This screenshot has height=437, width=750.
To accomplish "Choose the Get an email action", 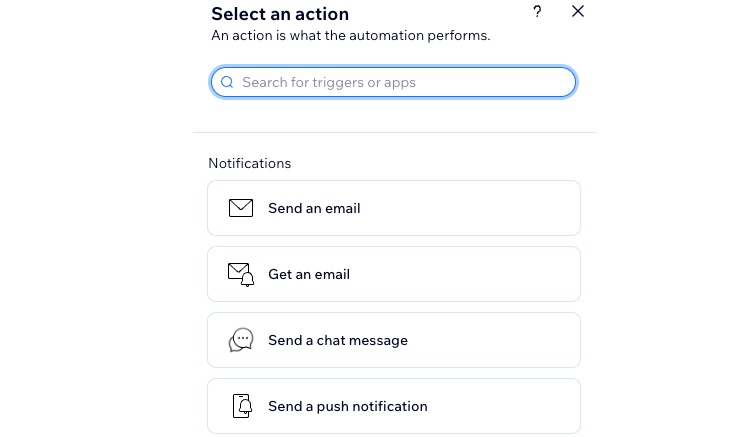I will click(394, 274).
